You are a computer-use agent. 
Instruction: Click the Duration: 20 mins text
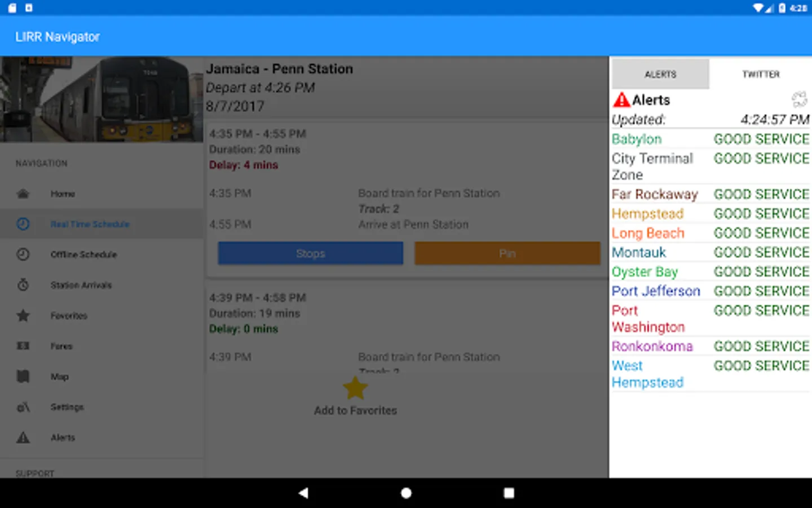point(255,150)
